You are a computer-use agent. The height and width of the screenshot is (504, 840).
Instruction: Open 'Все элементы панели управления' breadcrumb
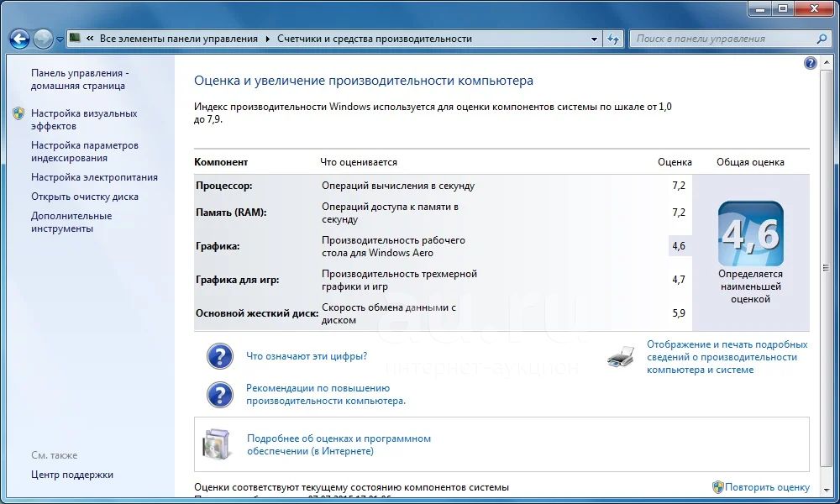[178, 39]
